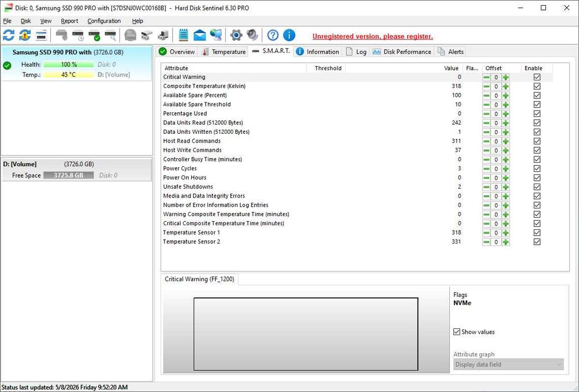Open the Report menu

(x=69, y=21)
